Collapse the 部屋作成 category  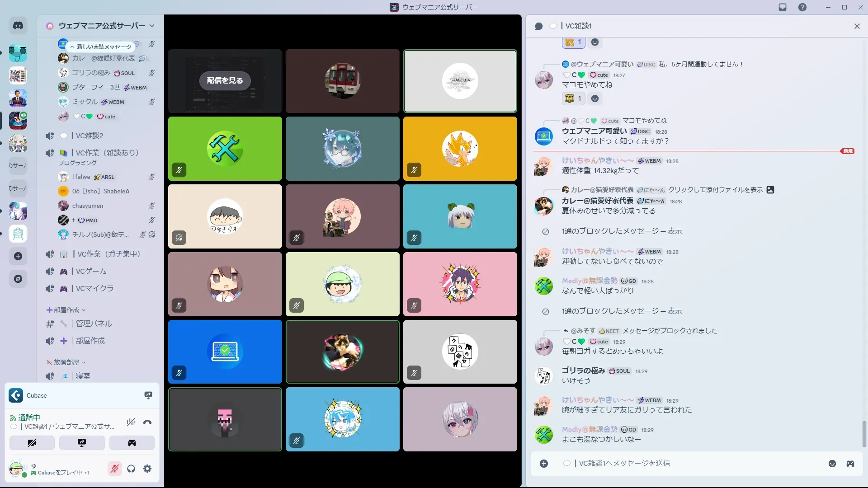click(x=66, y=310)
